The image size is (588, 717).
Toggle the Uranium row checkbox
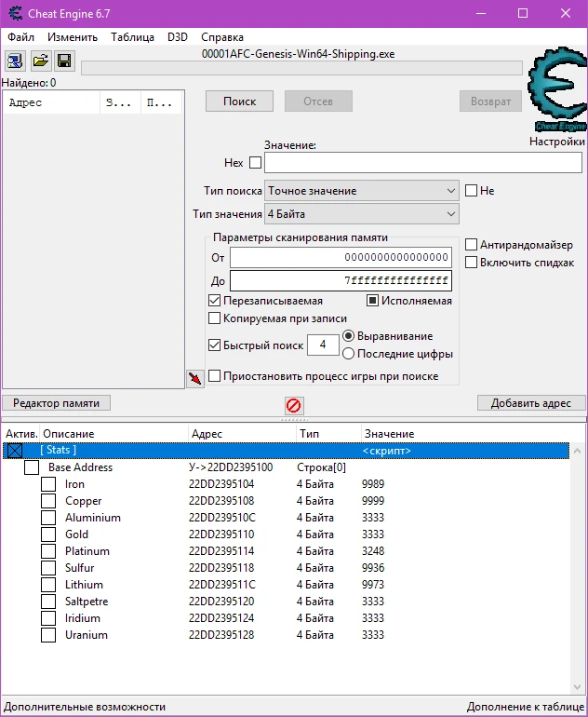(x=48, y=635)
